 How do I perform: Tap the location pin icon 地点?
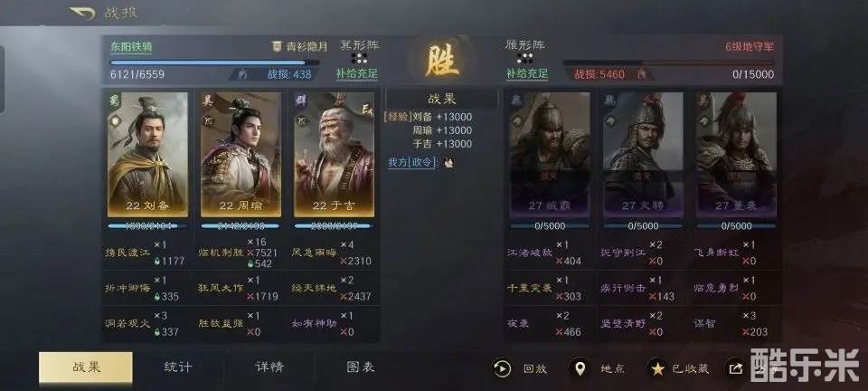pyautogui.click(x=580, y=368)
